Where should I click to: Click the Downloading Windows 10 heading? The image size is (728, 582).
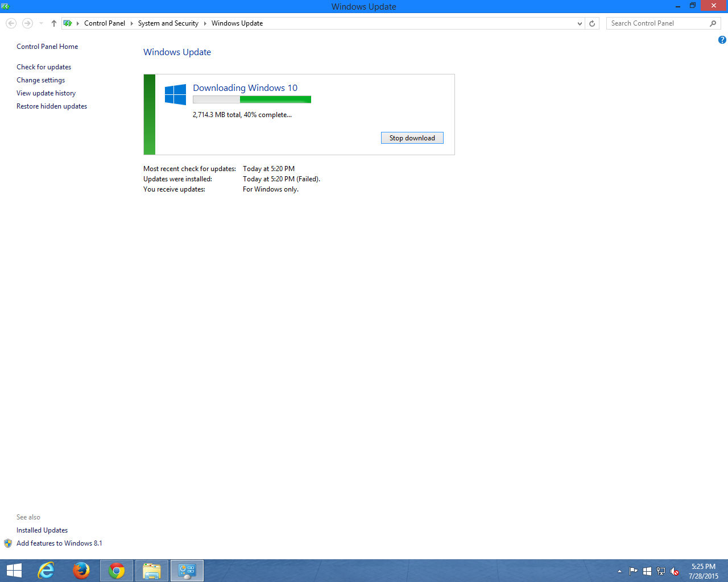pos(245,88)
